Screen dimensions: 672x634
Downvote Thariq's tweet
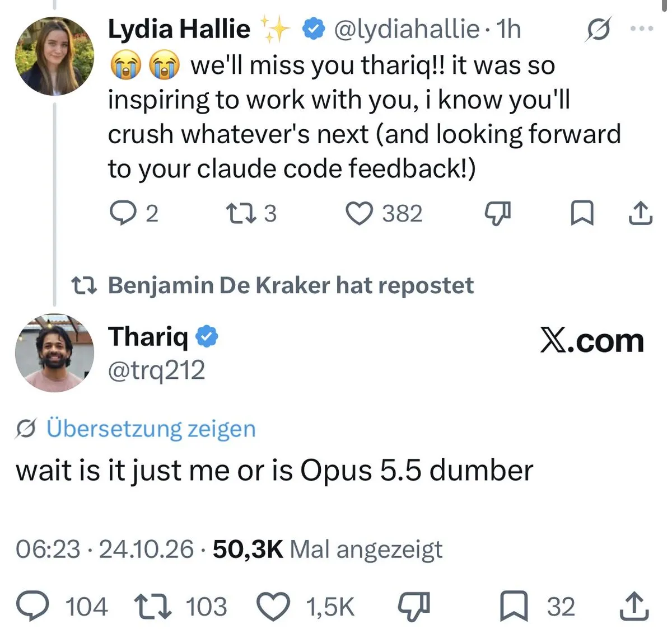[414, 607]
